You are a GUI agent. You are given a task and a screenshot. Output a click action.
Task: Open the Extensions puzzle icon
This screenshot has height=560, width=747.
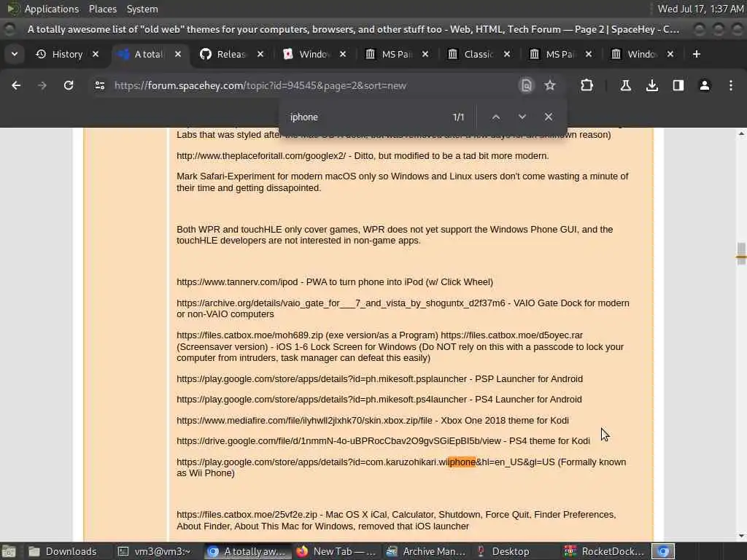pyautogui.click(x=587, y=85)
